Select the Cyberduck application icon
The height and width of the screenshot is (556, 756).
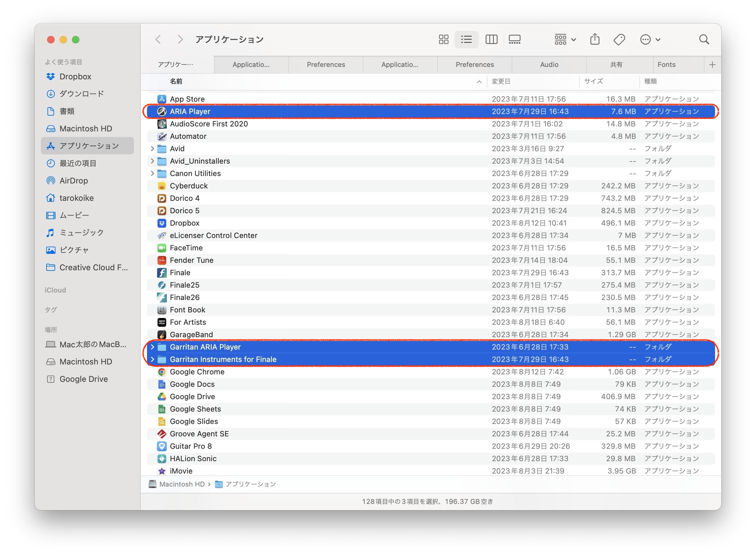pos(162,186)
